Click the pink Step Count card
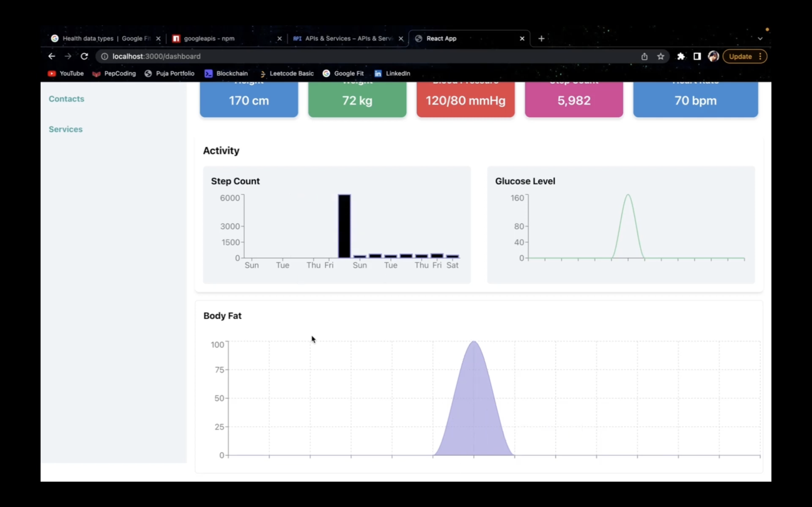 click(574, 100)
